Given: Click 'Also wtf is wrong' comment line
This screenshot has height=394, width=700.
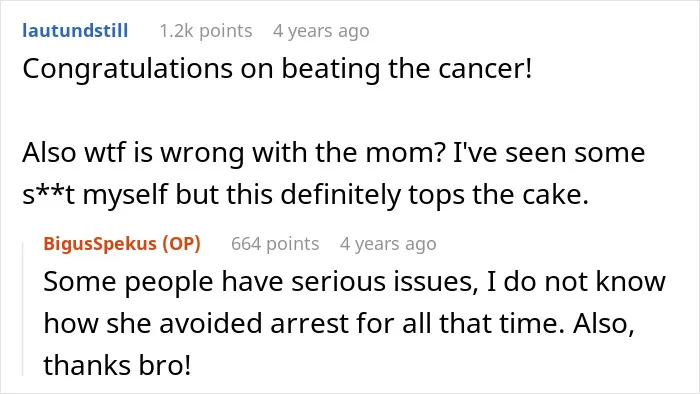Looking at the screenshot, I should point(333,153).
